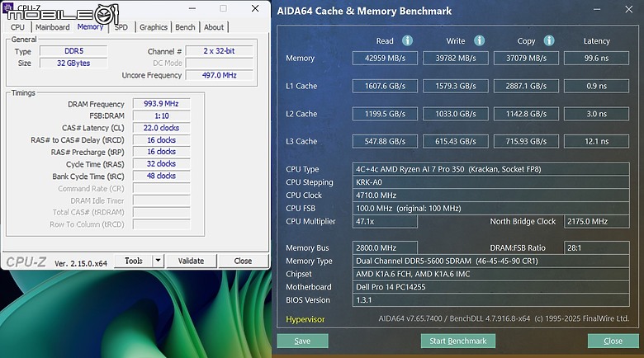This screenshot has width=644, height=358.
Task: Click the empty DC Mode field in CPU-Z
Action: coord(219,64)
